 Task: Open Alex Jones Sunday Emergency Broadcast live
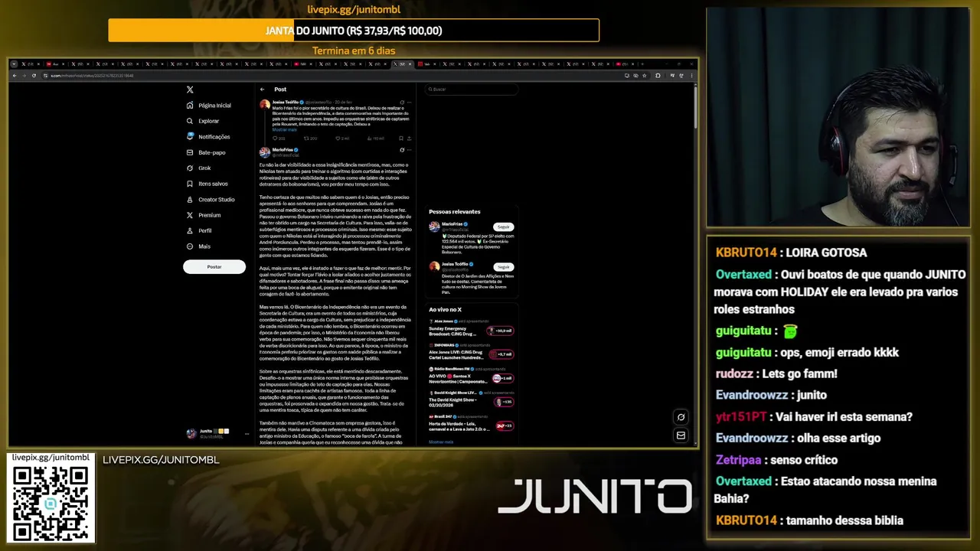[x=471, y=328]
